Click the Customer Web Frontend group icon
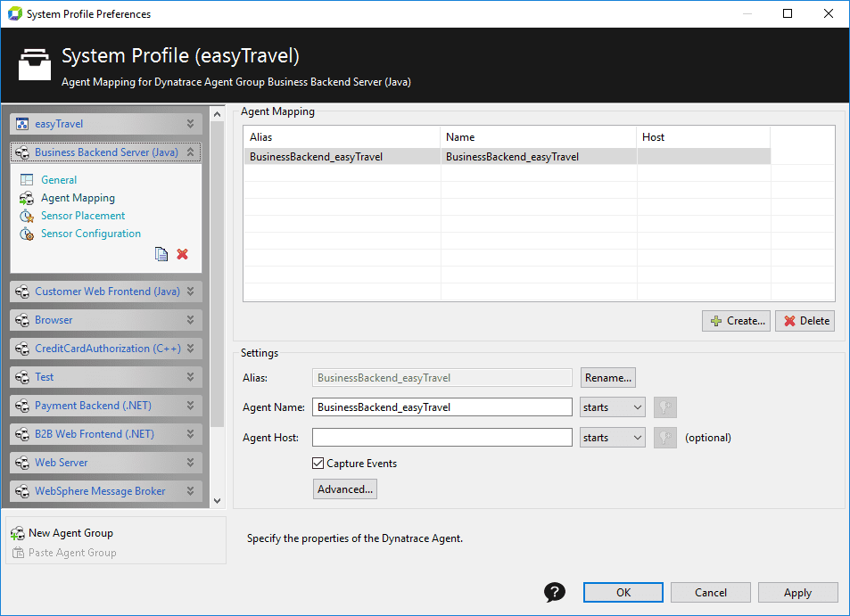This screenshot has width=850, height=616. point(22,292)
